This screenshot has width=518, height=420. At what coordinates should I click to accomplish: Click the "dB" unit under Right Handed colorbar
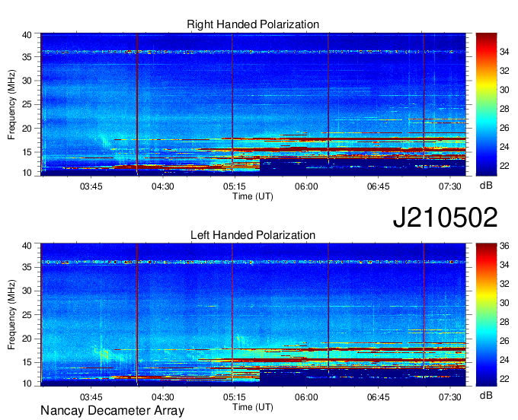486,186
